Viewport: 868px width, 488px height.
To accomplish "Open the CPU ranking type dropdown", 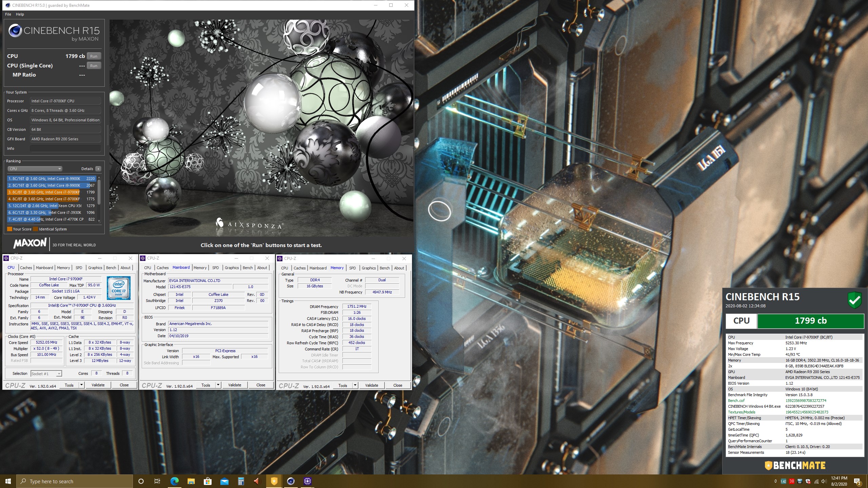I will pos(35,169).
